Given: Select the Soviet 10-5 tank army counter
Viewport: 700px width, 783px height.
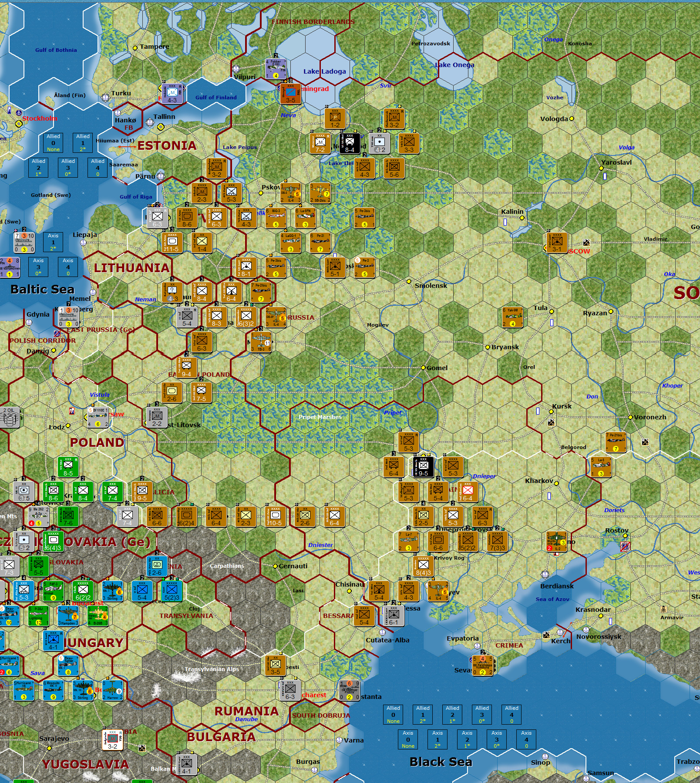Looking at the screenshot, I should click(276, 516).
